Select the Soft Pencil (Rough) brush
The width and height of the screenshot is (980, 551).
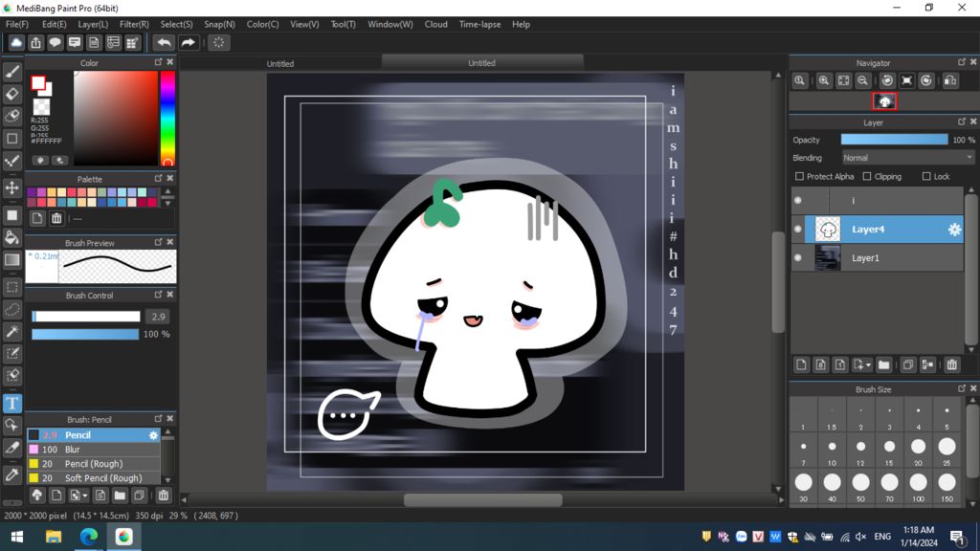(x=94, y=478)
